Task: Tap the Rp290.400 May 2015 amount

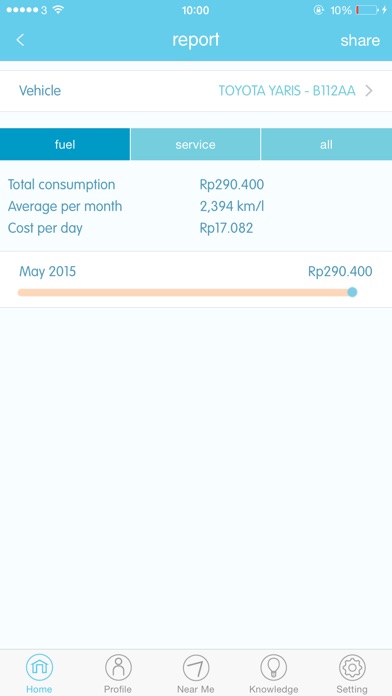Action: 340,271
